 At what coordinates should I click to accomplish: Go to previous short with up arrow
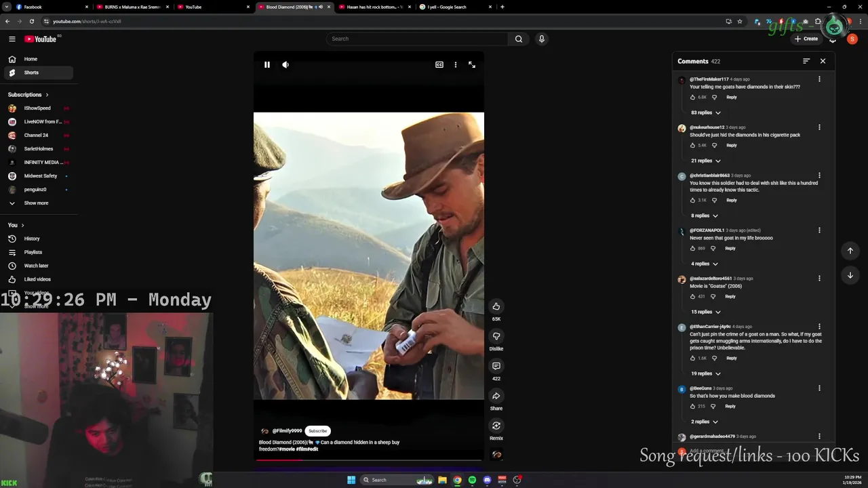pyautogui.click(x=850, y=251)
